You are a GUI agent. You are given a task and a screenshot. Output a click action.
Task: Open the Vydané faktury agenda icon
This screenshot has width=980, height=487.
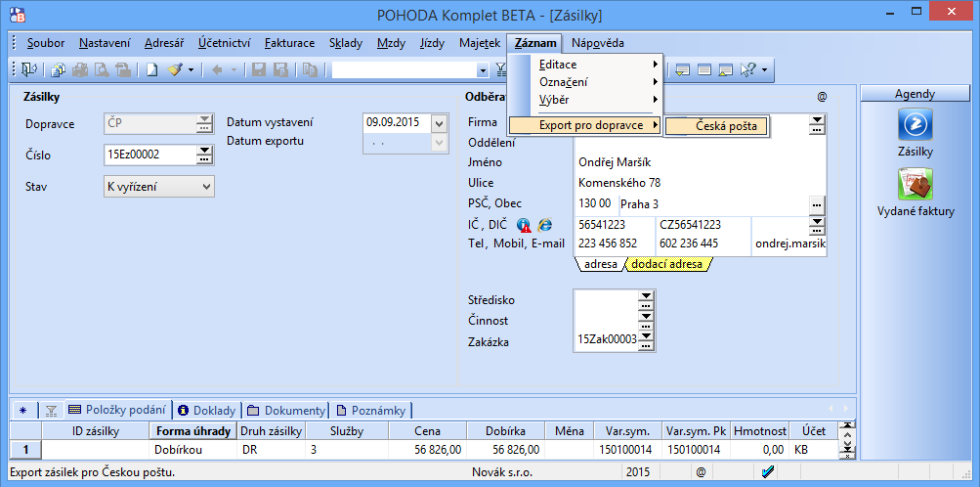tap(915, 184)
